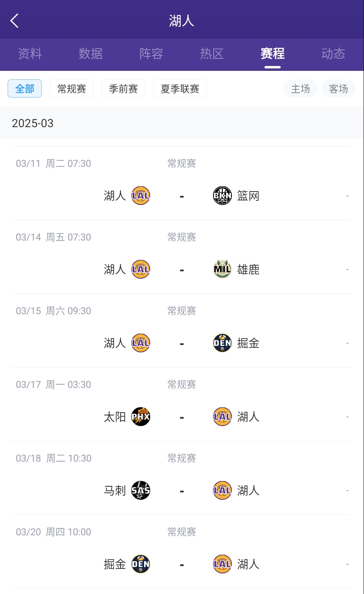Go to the 动态 tab
The width and height of the screenshot is (364, 594).
[333, 54]
